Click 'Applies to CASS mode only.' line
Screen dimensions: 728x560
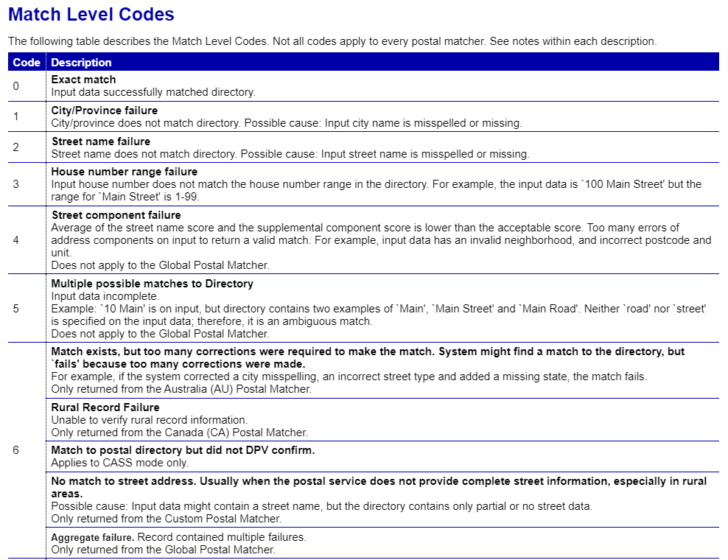(x=120, y=463)
